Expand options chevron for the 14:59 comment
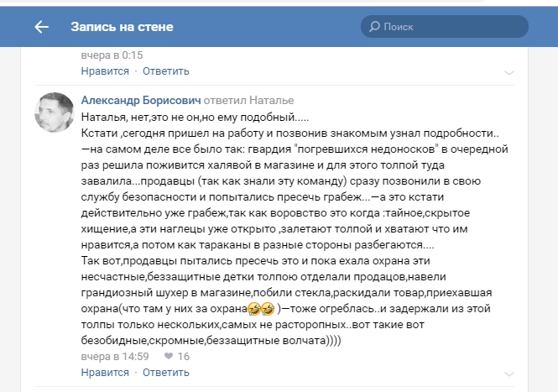The image size is (558, 392). tap(509, 374)
